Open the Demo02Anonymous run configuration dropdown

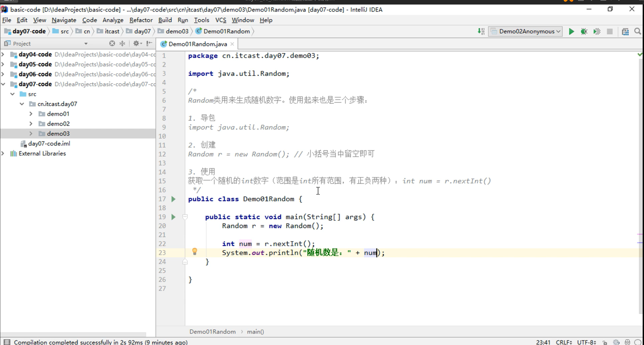point(526,32)
